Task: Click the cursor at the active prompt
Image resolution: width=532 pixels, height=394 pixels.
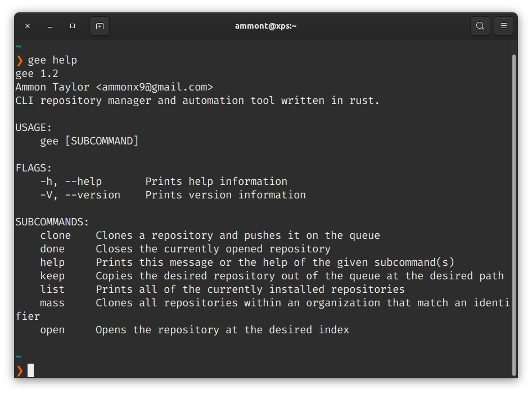Action: (x=30, y=370)
